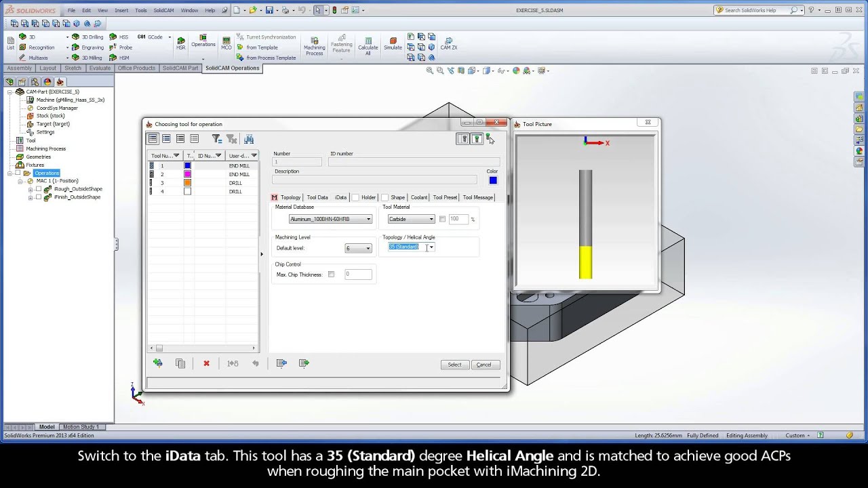
Task: Switch to the Tool Data tab
Action: (317, 197)
